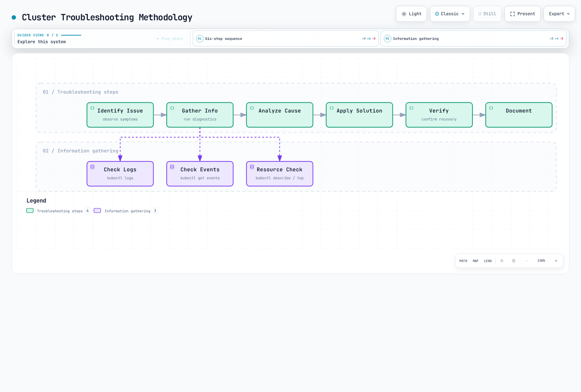
Task: Click the code icon on Identify Issue node
Action: [93, 108]
